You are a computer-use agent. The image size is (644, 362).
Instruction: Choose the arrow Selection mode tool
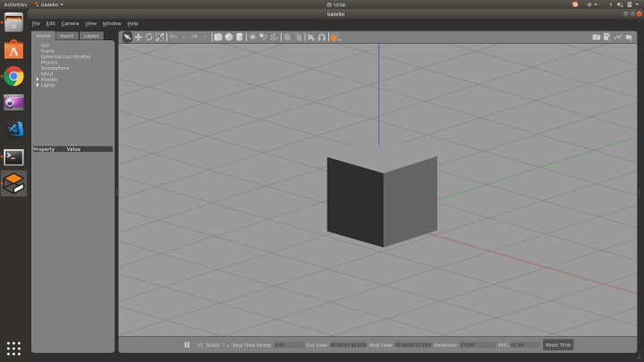pyautogui.click(x=127, y=38)
